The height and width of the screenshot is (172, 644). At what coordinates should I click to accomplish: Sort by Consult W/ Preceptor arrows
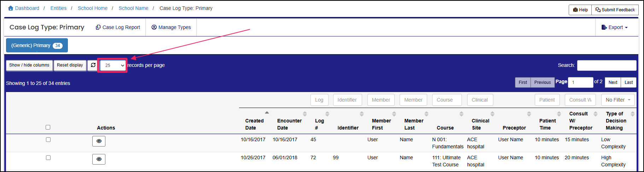click(x=596, y=114)
